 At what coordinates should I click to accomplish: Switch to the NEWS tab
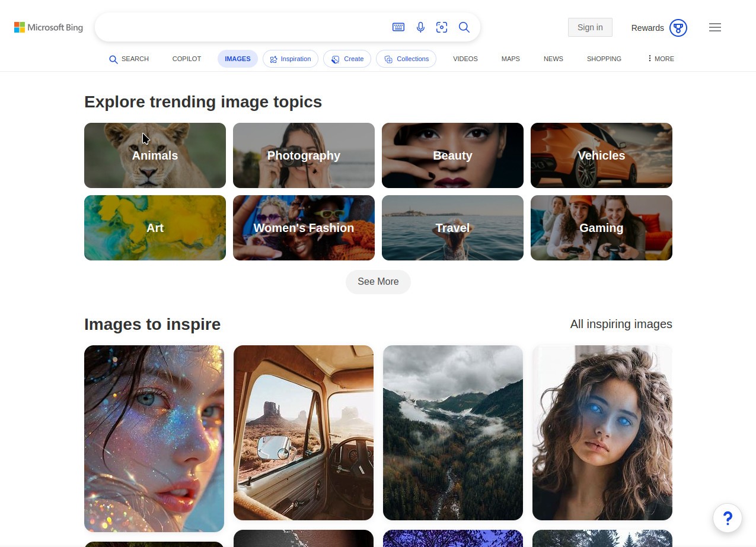553,59
